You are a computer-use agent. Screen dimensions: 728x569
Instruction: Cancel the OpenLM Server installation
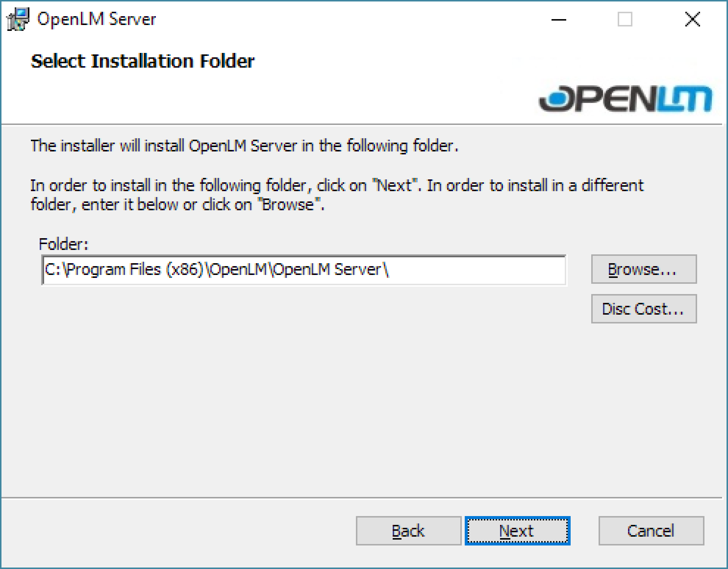pos(651,531)
